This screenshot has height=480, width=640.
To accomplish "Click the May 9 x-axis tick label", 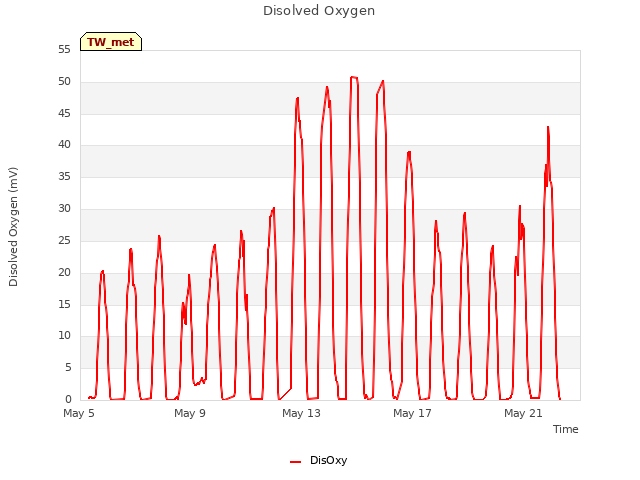I will click(x=189, y=413).
